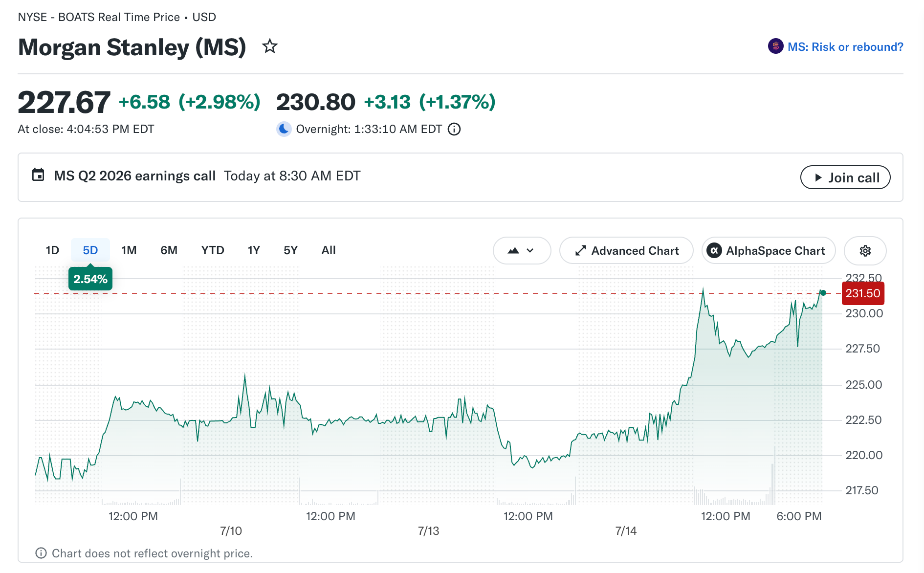Switch chart to 6M range
The width and height of the screenshot is (924, 573).
point(169,250)
